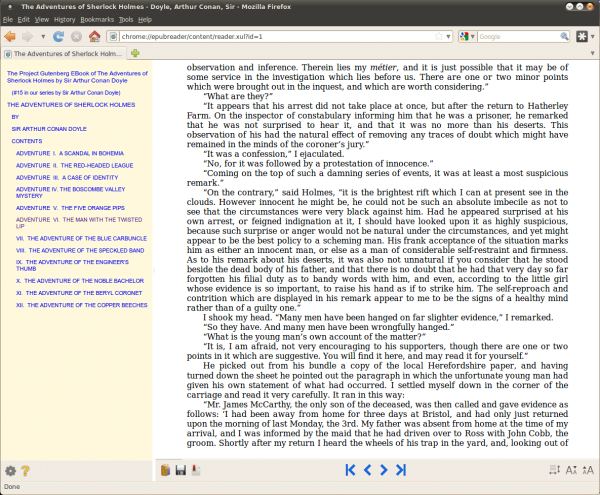Image resolution: width=600 pixels, height=495 pixels.
Task: Save the ebook with the floppy disk icon
Action: (x=181, y=470)
